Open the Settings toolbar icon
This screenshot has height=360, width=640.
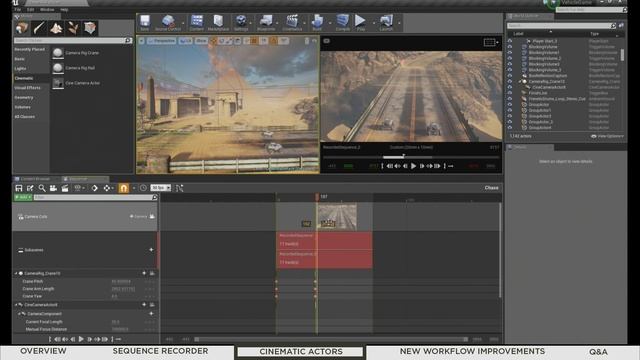coord(241,22)
